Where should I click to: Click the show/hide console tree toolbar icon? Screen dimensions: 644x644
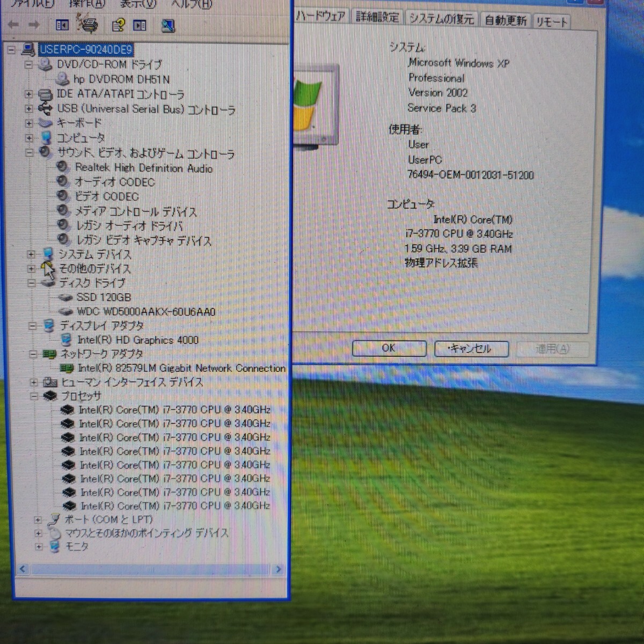click(x=62, y=25)
